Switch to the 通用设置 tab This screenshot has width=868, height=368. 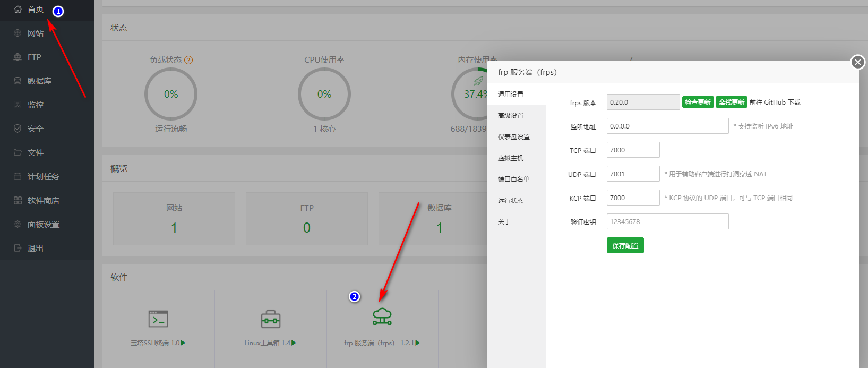pos(517,94)
